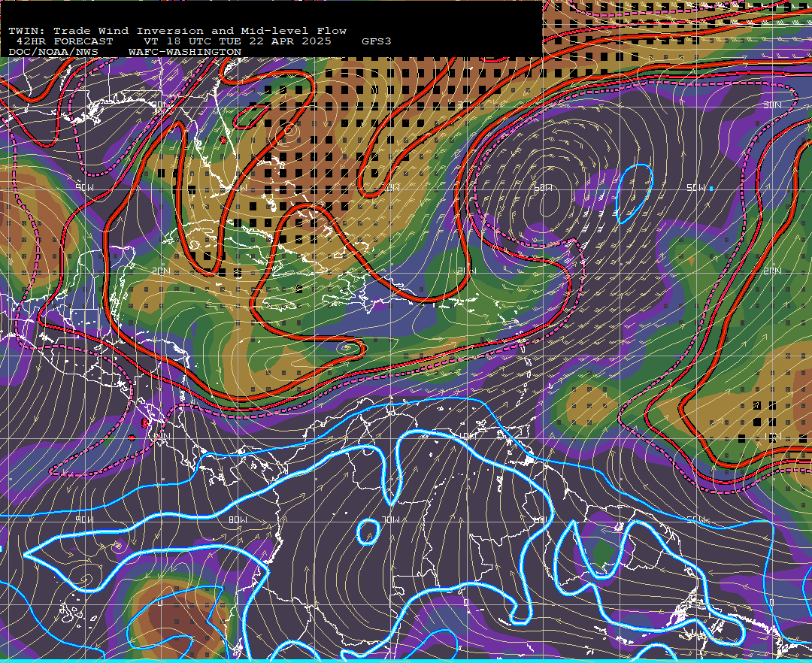This screenshot has height=663, width=812.
Task: Click the "60W" label over South America
Action: click(x=543, y=519)
